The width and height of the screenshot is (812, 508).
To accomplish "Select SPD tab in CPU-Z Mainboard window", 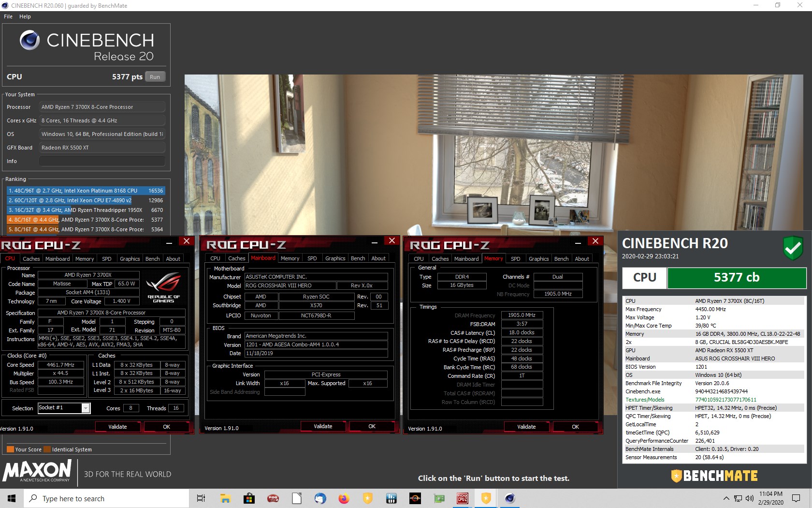I will tap(312, 258).
